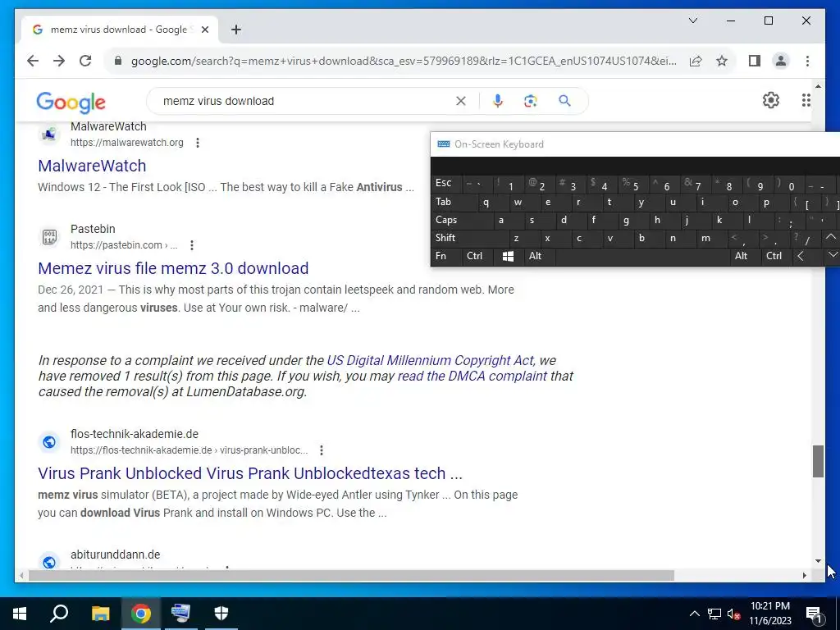Toggle left Shift key on On-Screen Keyboard
The width and height of the screenshot is (840, 630).
(470, 237)
